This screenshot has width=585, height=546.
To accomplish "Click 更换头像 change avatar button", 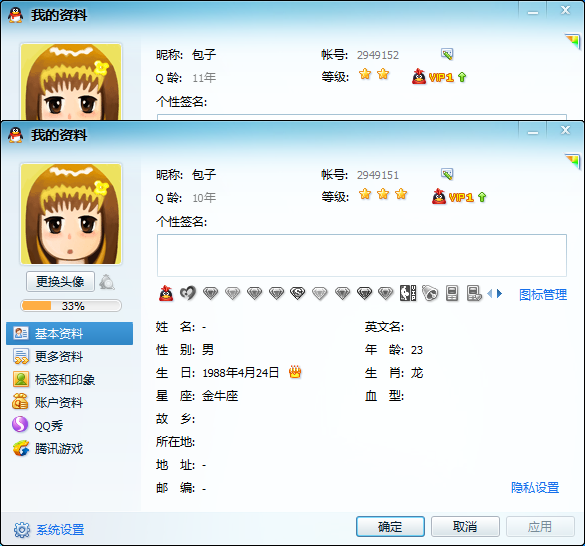I will [x=60, y=281].
